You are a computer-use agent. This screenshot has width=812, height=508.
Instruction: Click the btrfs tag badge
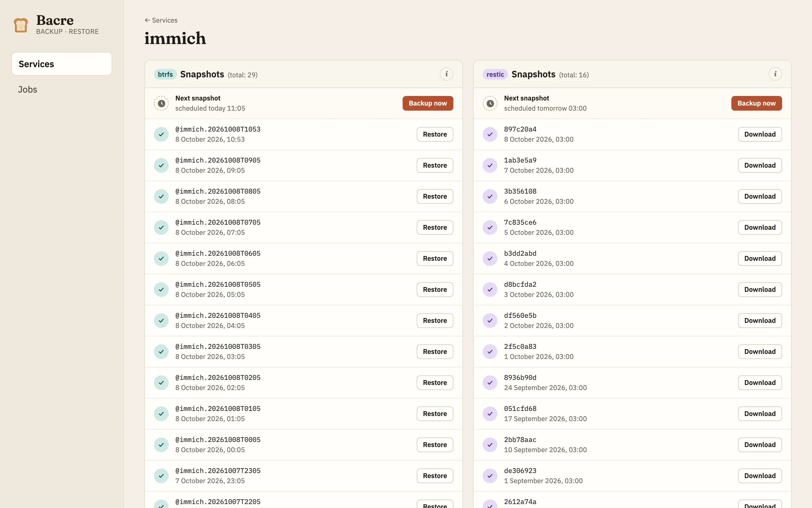pos(166,74)
